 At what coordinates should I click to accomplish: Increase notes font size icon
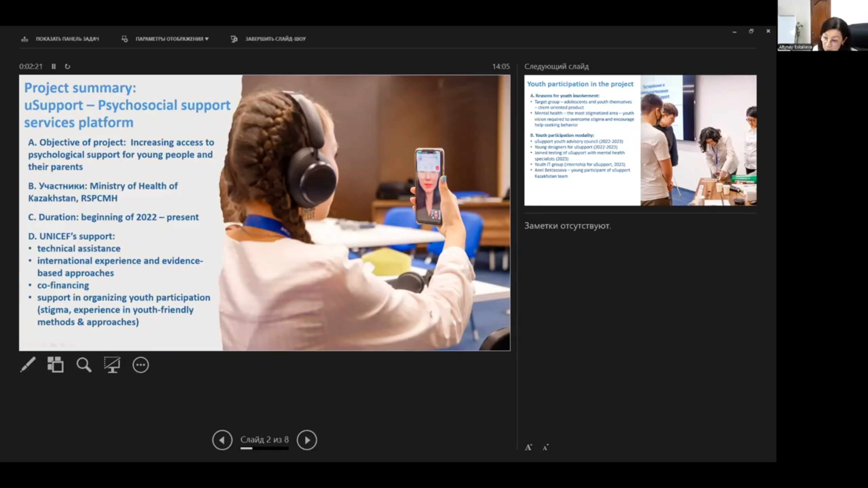[x=528, y=447]
